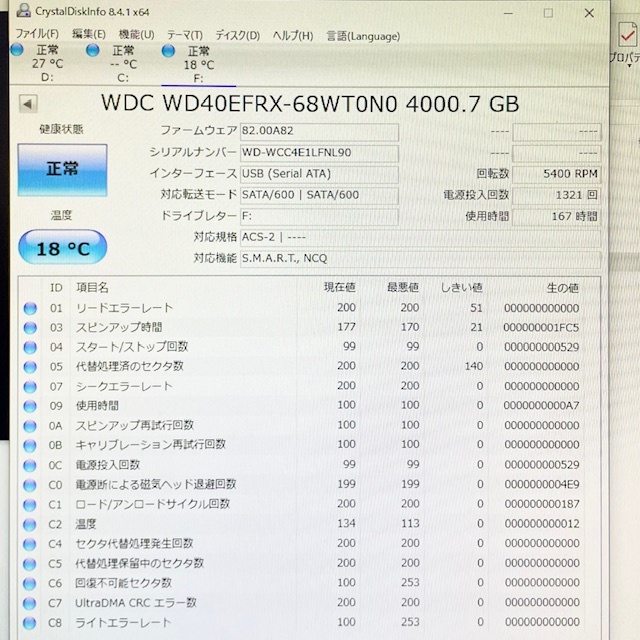The image size is (640, 640).
Task: Click the power-on hours value 167 時間
Action: [x=557, y=216]
